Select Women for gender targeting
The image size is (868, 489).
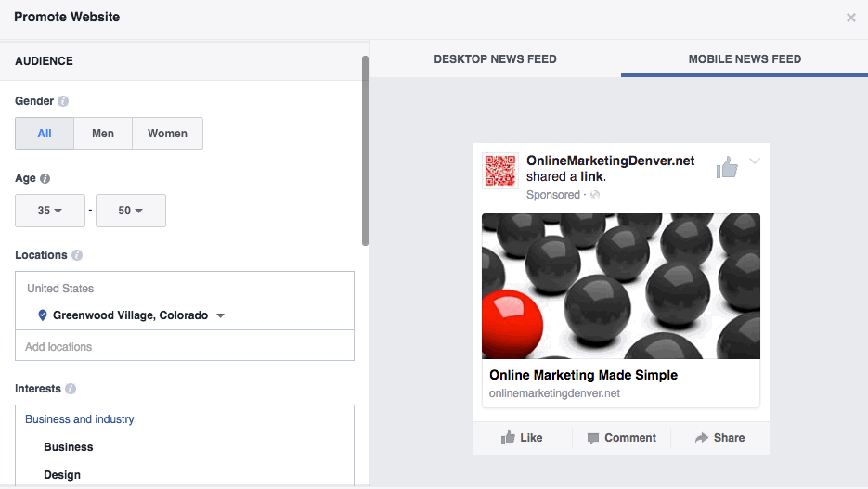click(x=167, y=134)
